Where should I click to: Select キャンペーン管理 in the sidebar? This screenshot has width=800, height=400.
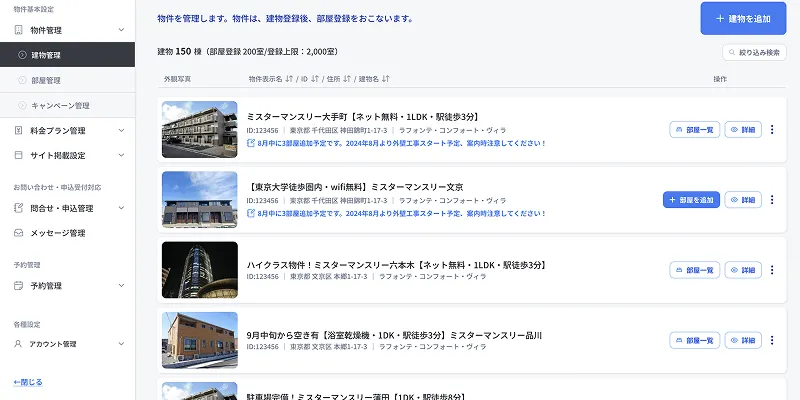click(x=67, y=106)
